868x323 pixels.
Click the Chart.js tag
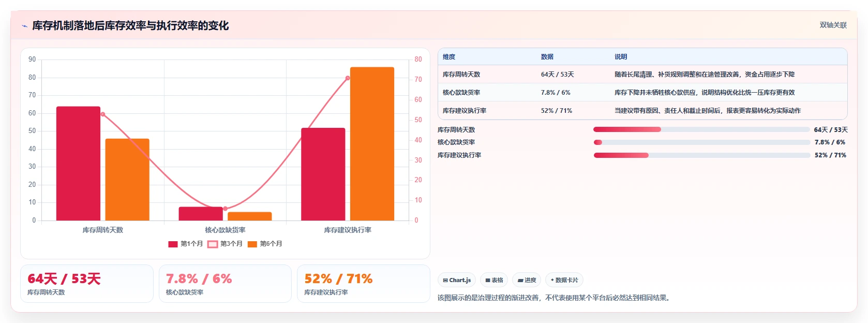coord(457,280)
